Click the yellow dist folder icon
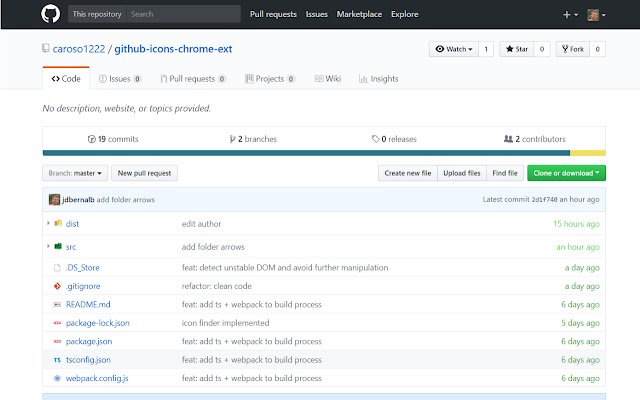This screenshot has height=400, width=640. (58, 223)
